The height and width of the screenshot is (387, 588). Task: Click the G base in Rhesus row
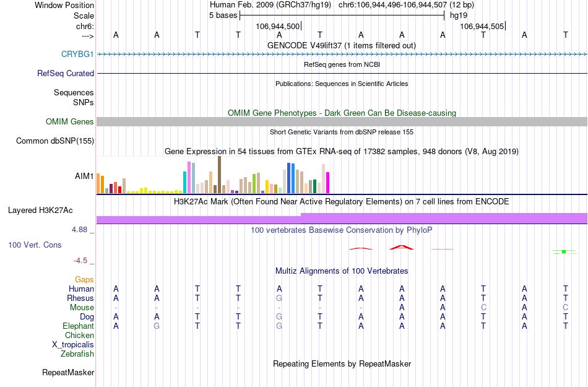point(279,298)
